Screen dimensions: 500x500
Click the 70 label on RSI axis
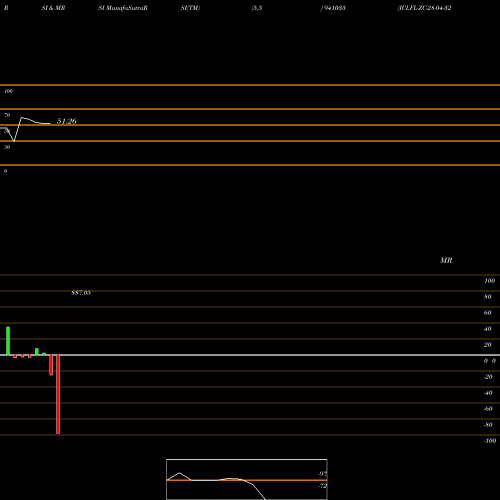(7, 115)
